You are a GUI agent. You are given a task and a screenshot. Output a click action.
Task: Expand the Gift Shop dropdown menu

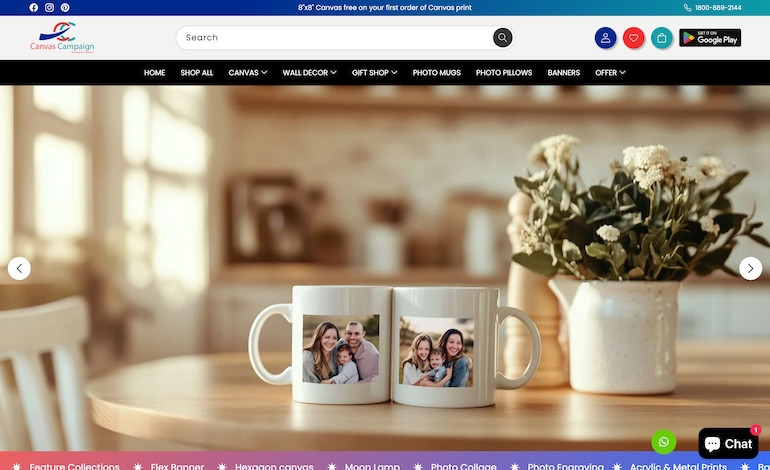374,73
